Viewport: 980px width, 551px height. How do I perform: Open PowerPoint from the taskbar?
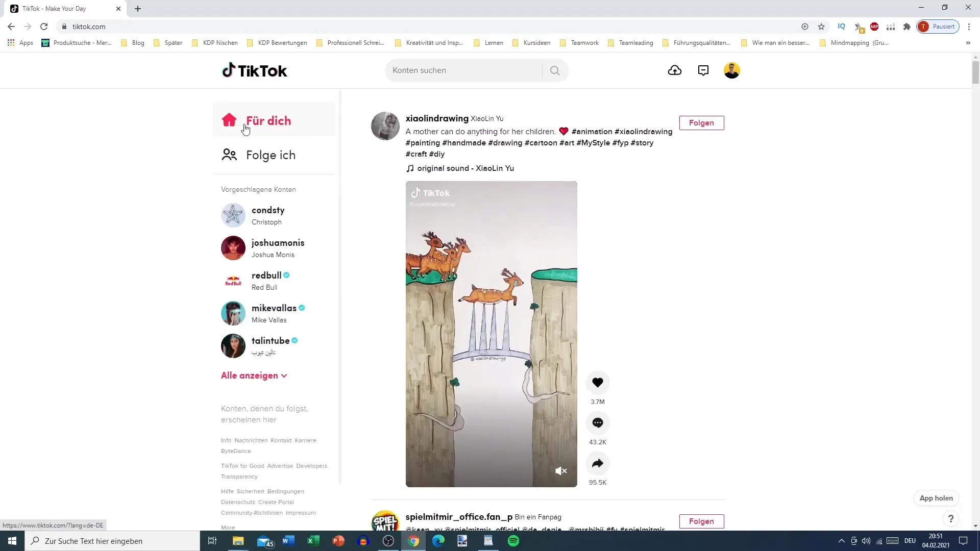pyautogui.click(x=338, y=541)
